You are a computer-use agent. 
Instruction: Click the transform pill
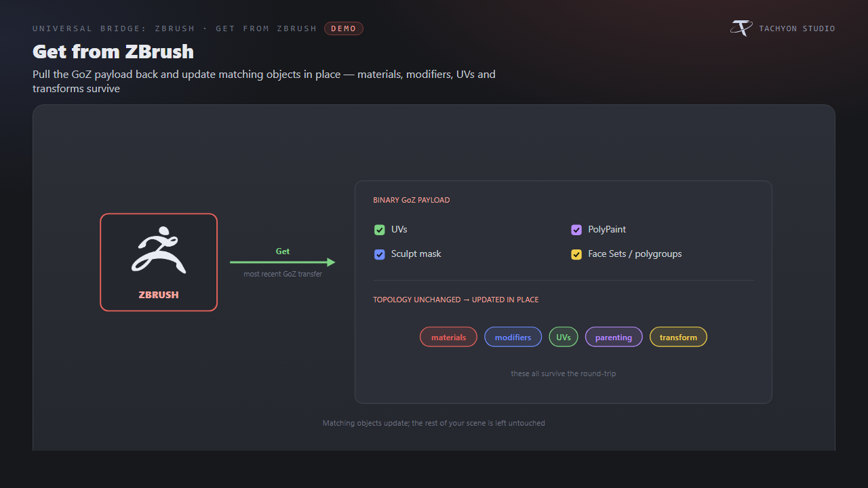(678, 337)
